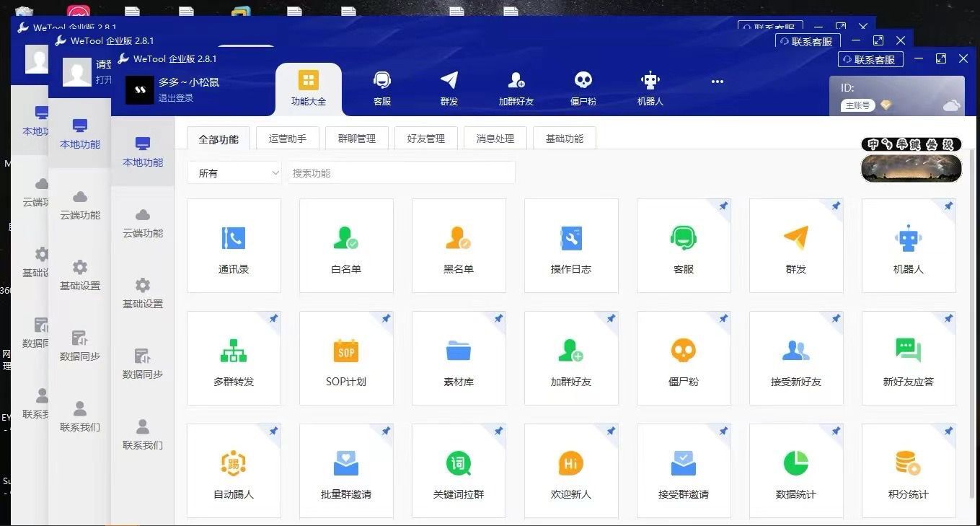The height and width of the screenshot is (526, 980).
Task: Select the 基础功能 filter tab
Action: (x=565, y=139)
